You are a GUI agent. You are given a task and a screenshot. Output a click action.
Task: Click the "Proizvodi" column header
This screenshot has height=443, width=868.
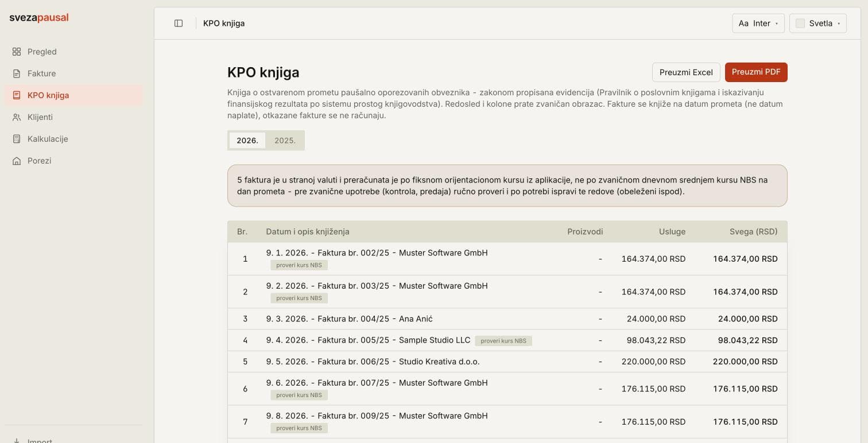(x=585, y=232)
